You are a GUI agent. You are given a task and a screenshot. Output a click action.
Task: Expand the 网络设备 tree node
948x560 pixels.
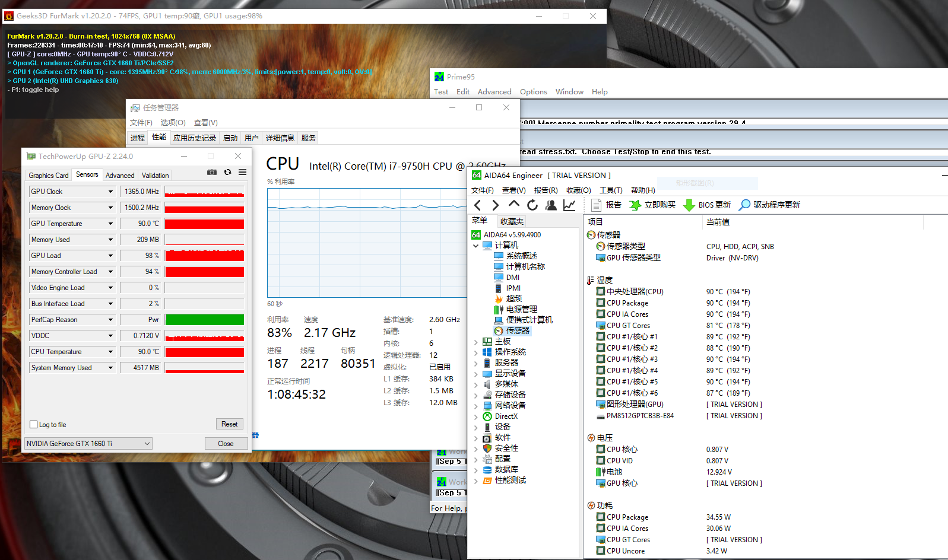click(x=476, y=406)
